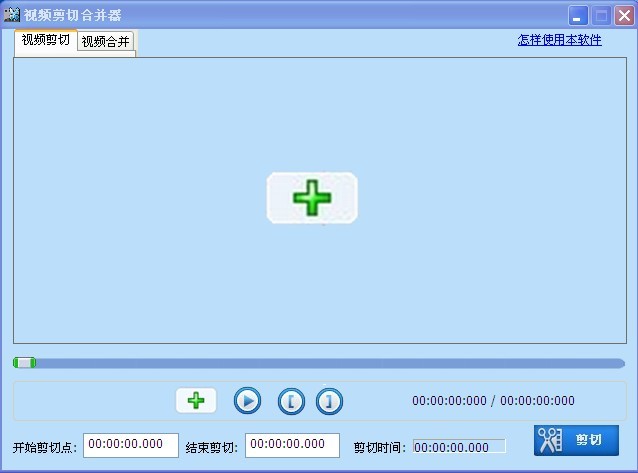Minimize the 视频剪切合并器 window
Viewport: 638px width, 473px height.
pyautogui.click(x=578, y=16)
